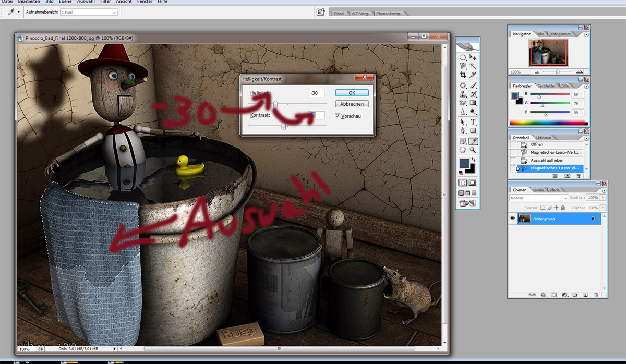626x364 pixels.
Task: Toggle Vorschau checkbox in dialog
Action: pyautogui.click(x=338, y=116)
